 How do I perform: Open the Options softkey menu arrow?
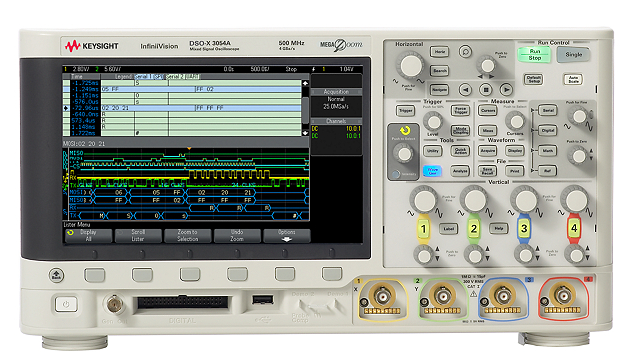click(287, 239)
